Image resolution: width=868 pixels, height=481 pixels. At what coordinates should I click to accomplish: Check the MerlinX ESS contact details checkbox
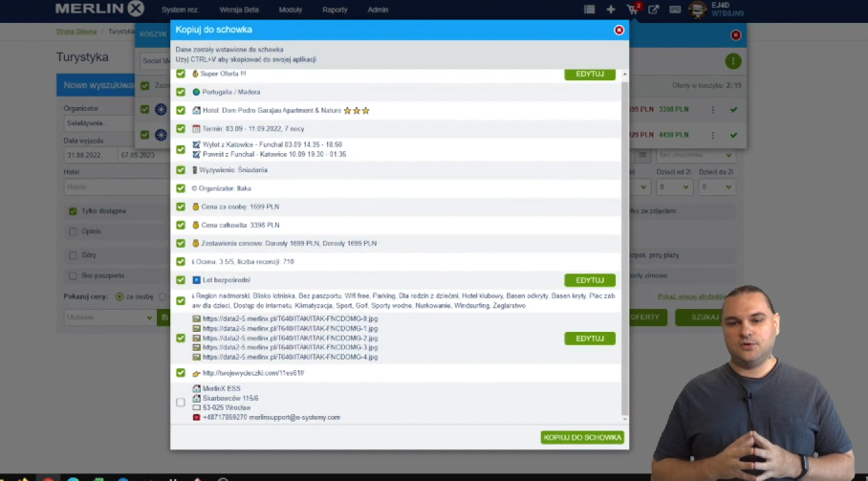coord(181,403)
